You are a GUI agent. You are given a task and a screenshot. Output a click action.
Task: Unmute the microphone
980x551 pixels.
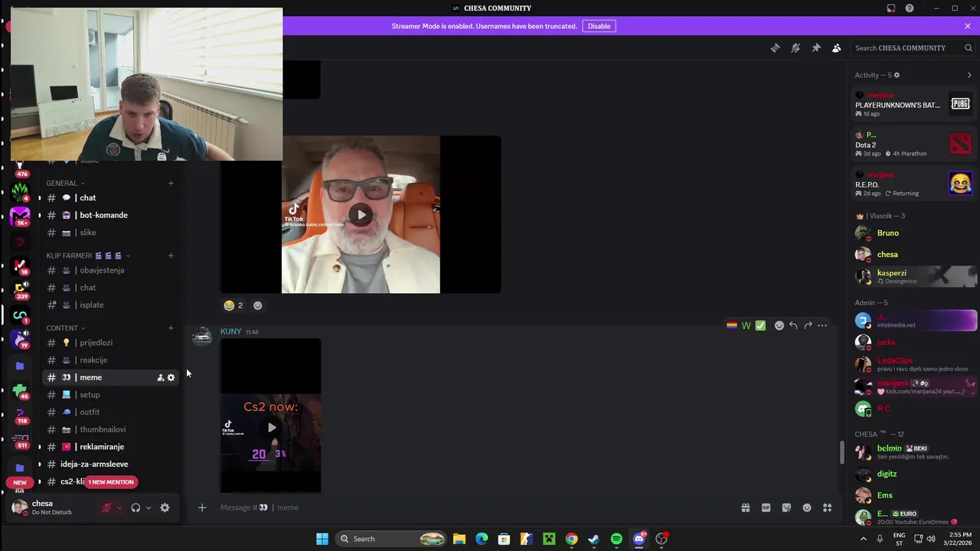pos(106,507)
